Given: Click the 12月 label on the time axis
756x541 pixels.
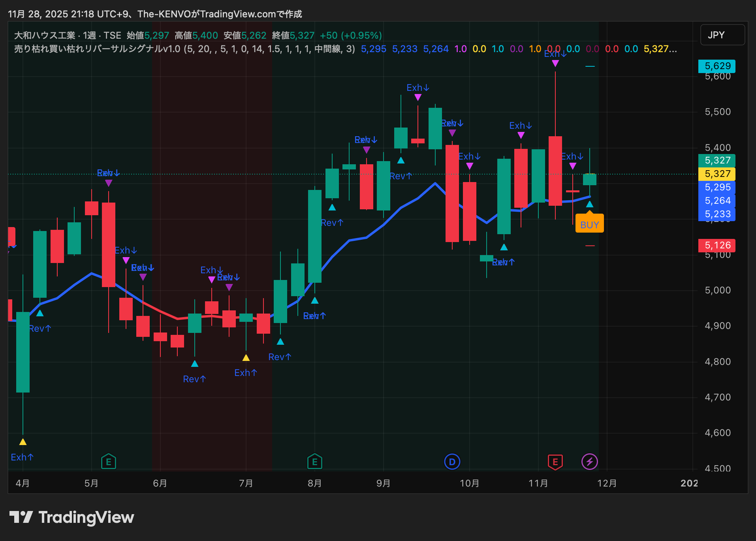Looking at the screenshot, I should tap(607, 483).
